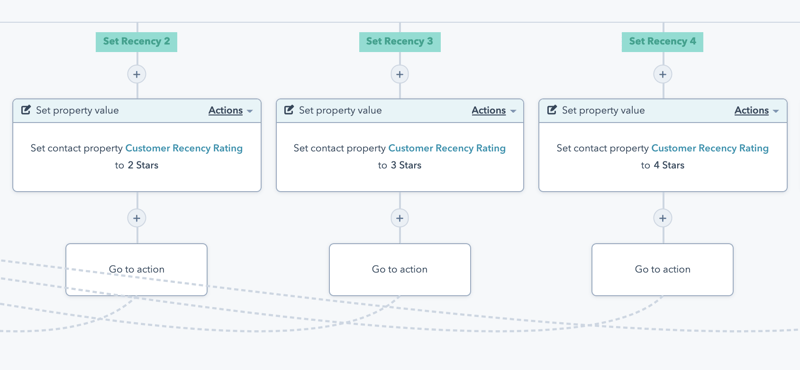Select the Set Recency 4 branch label

662,42
